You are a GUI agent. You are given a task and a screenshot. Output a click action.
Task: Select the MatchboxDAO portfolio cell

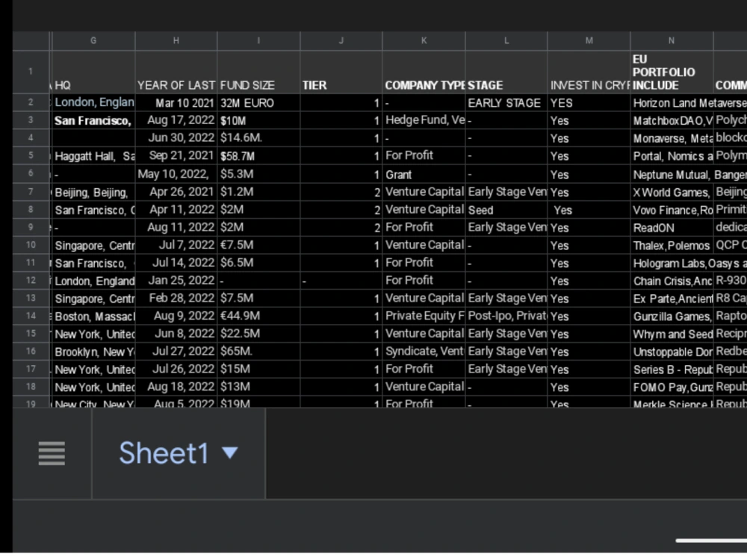[x=672, y=120]
